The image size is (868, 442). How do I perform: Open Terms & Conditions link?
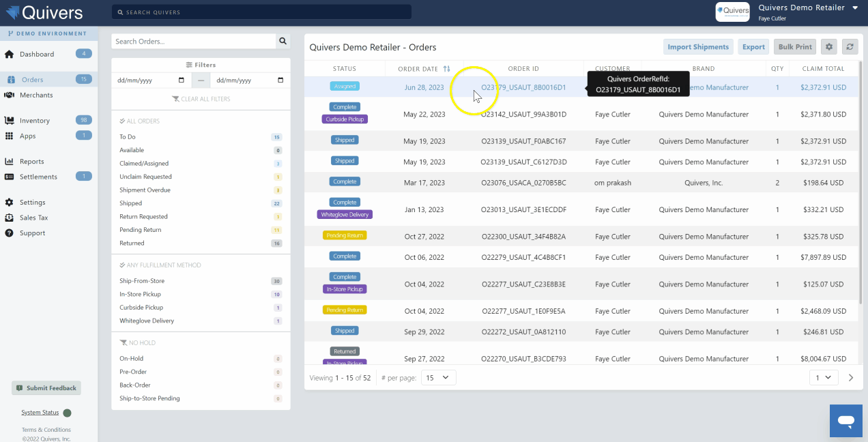(46, 430)
